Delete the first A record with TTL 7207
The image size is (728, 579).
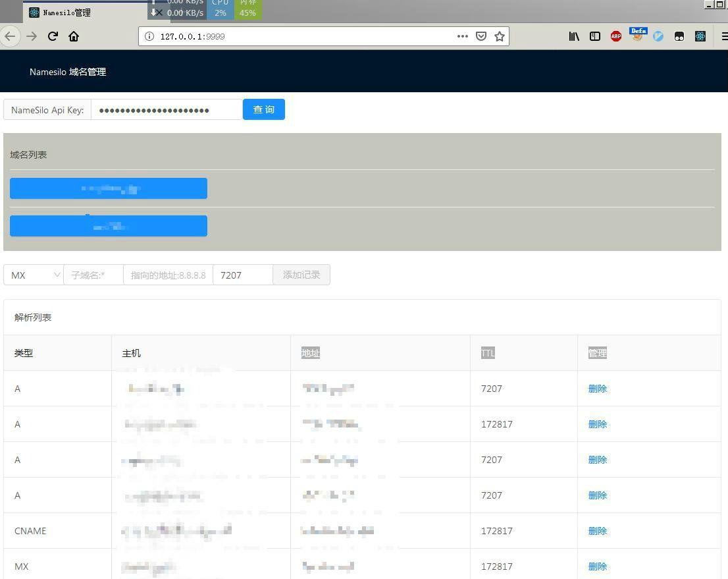click(x=597, y=389)
